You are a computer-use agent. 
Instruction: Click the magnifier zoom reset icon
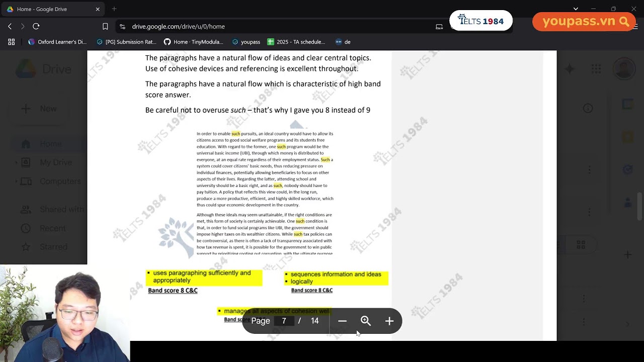coord(366,321)
